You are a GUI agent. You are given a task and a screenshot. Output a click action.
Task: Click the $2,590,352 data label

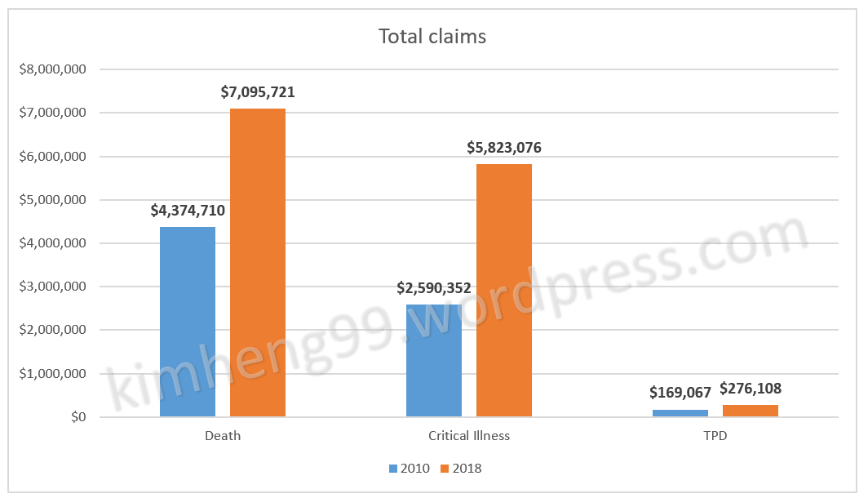click(434, 288)
